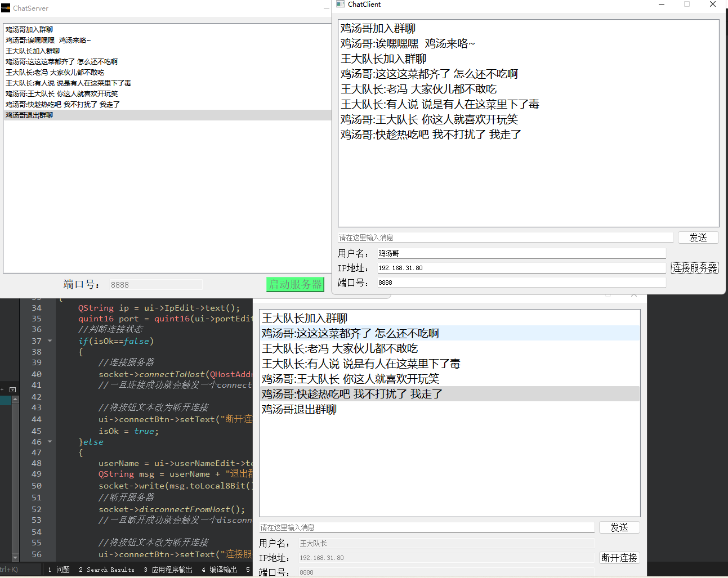Close the upper ChatClient window
Image resolution: width=728 pixels, height=578 pixels.
(713, 5)
